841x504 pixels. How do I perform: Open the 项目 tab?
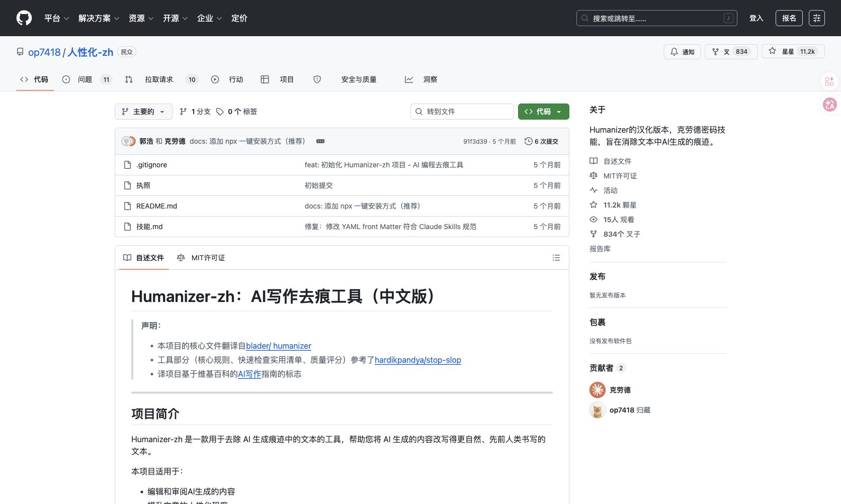point(277,79)
